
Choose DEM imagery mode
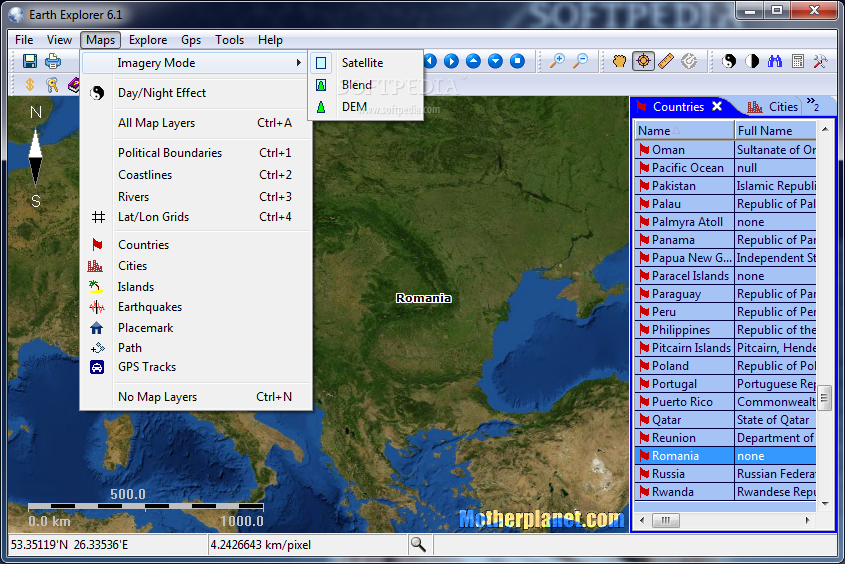click(365, 107)
